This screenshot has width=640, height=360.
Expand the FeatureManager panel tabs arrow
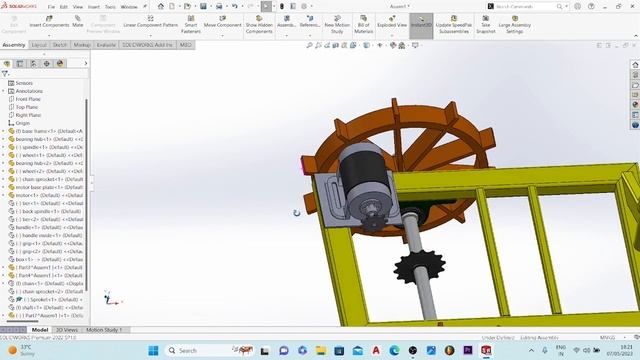coord(85,63)
